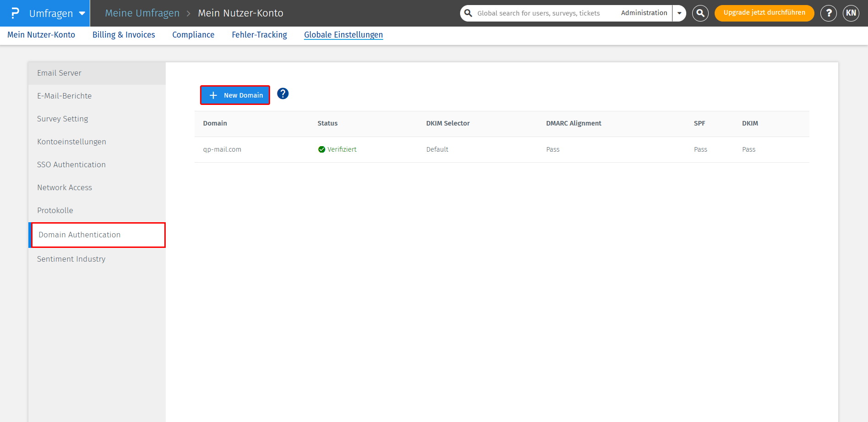
Task: Click the Verifiziert status text
Action: coord(342,150)
